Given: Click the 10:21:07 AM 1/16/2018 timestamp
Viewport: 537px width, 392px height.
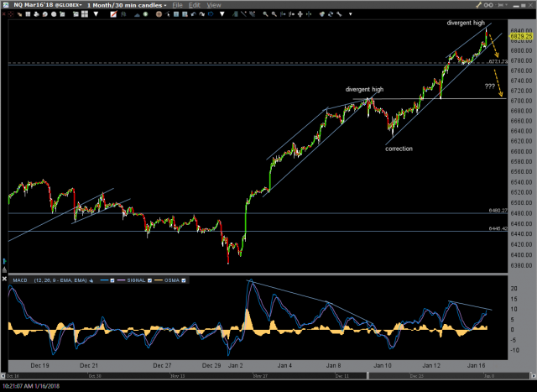Looking at the screenshot, I should 30,386.
